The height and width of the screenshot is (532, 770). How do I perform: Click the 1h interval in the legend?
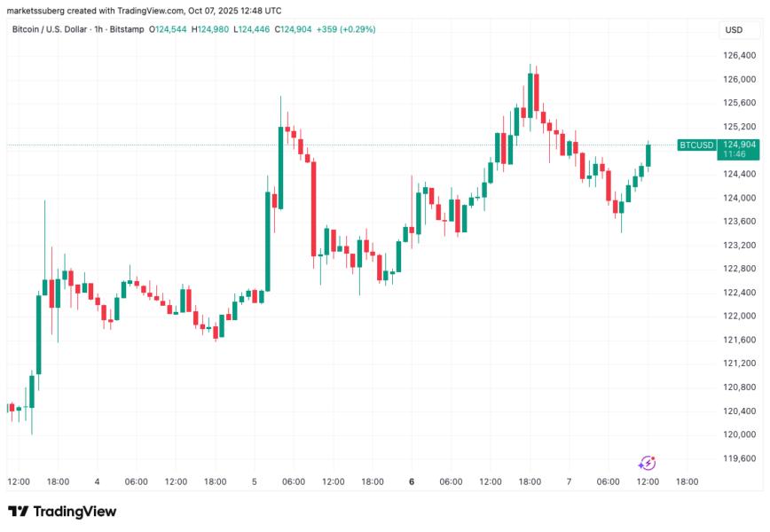118,29
